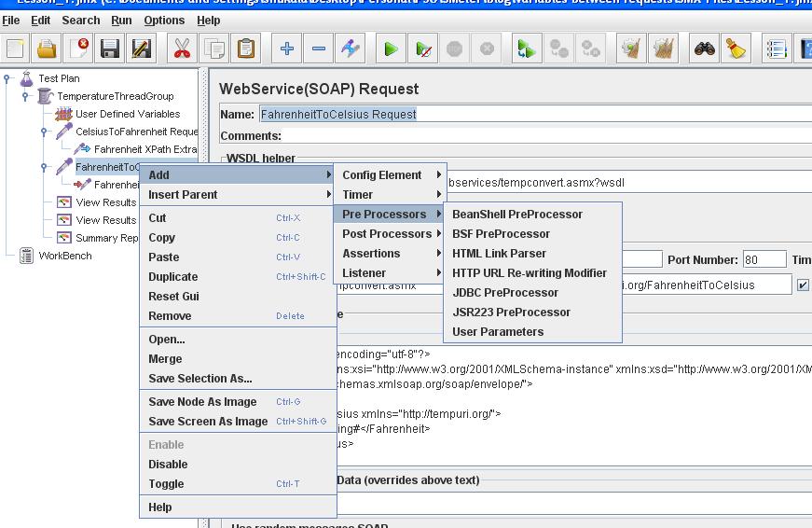Choose Disable in context menu
Screen dimensions: 812x528
[x=239, y=465]
